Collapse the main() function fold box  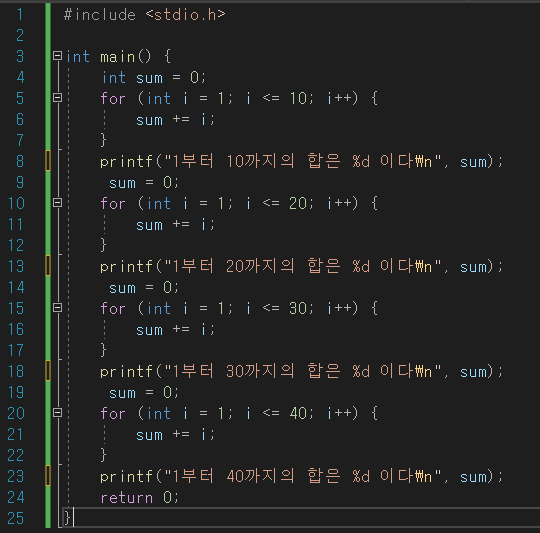58,56
